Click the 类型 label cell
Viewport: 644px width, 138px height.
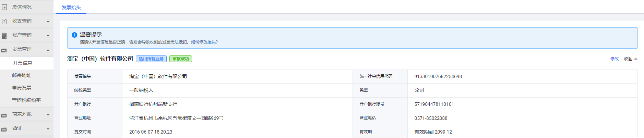click(x=380, y=90)
